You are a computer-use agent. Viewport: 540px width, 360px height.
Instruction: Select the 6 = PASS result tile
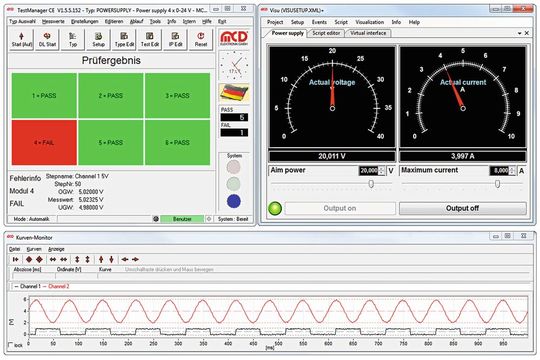[x=177, y=142]
